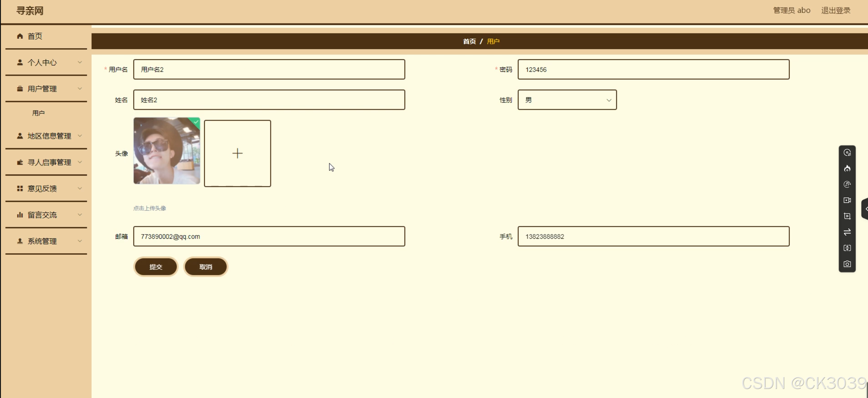The width and height of the screenshot is (868, 398).
Task: Click the flame disc burn icon
Action: pos(847,169)
